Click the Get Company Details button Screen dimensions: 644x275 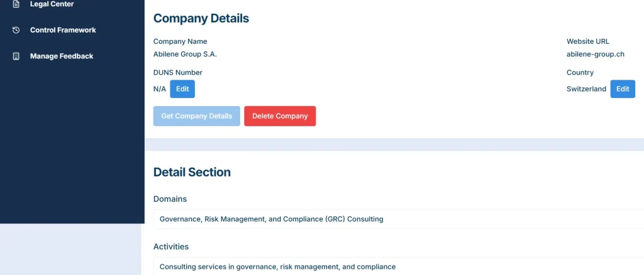point(197,116)
